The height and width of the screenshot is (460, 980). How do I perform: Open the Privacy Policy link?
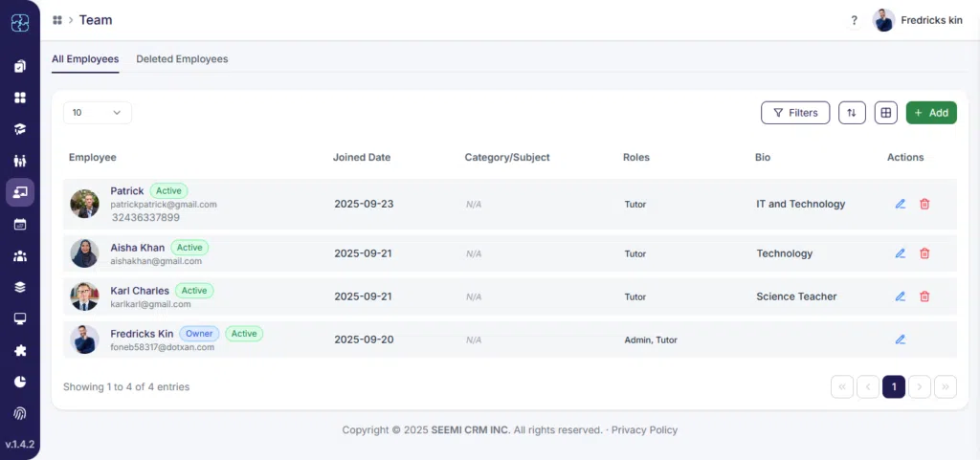click(644, 430)
